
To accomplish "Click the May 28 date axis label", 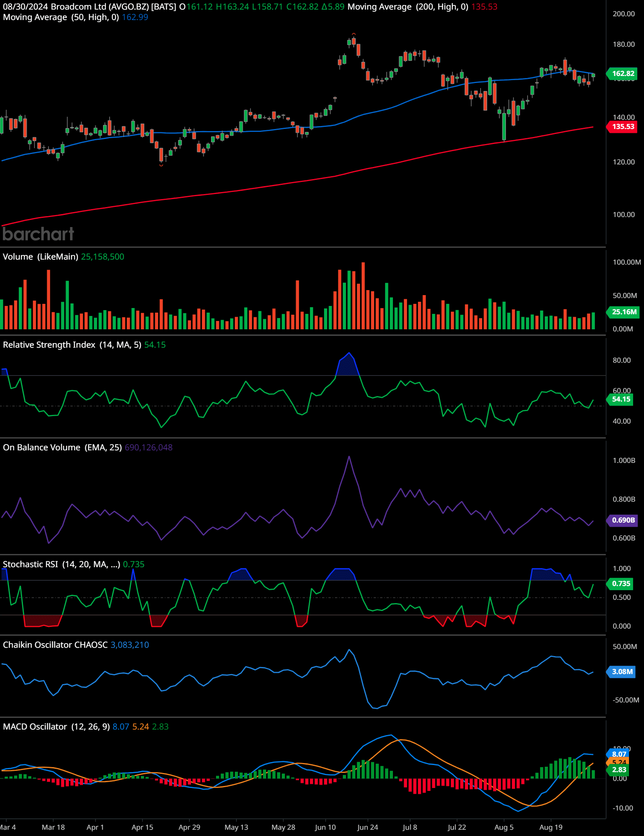I will pyautogui.click(x=283, y=827).
